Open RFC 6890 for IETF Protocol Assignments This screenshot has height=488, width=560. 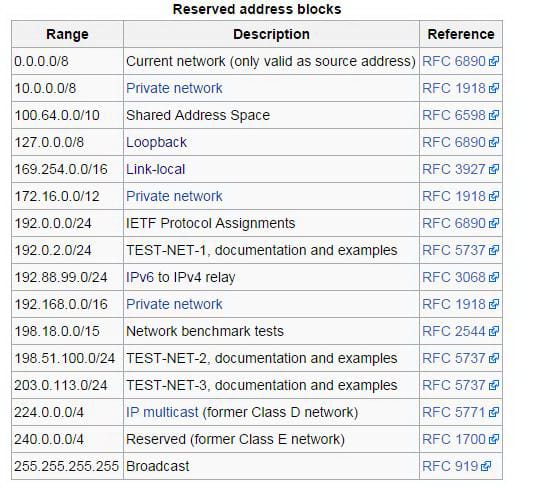[454, 223]
